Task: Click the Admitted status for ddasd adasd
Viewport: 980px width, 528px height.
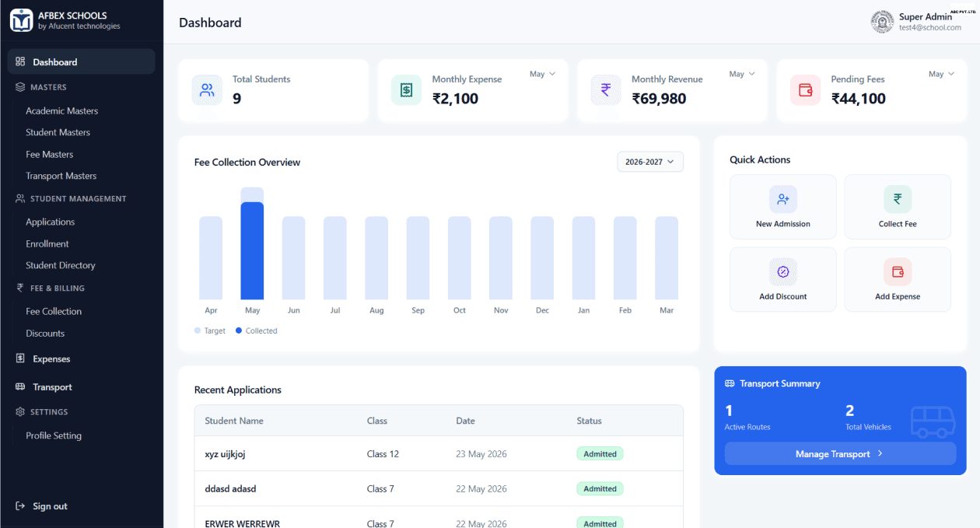Action: click(600, 488)
